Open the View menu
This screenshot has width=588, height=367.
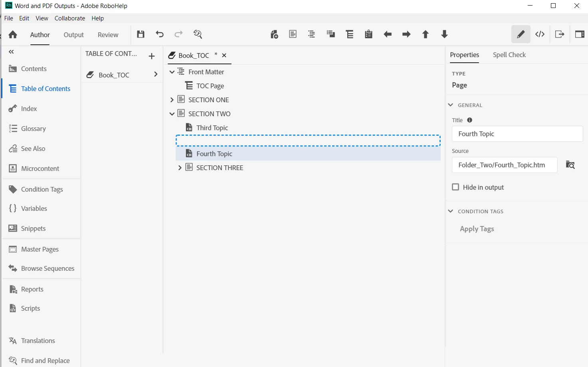42,18
